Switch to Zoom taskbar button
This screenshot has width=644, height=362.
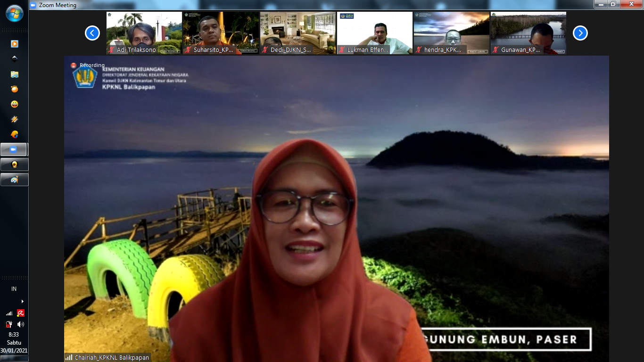(x=14, y=149)
